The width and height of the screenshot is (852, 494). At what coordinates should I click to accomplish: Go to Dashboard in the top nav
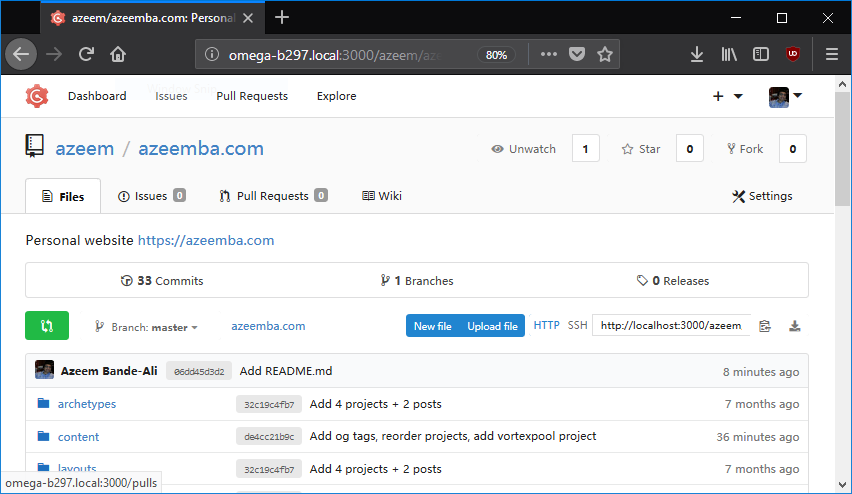pos(97,96)
